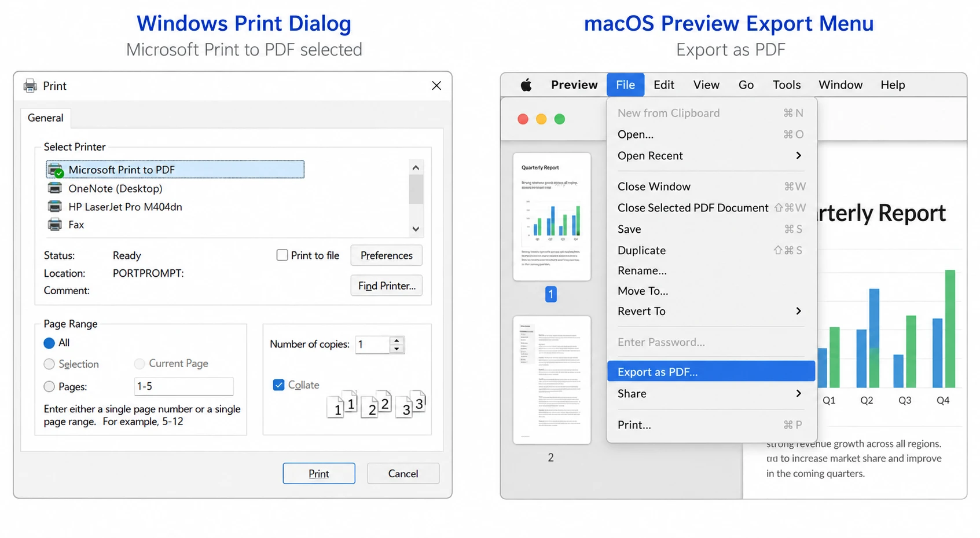Select Microsoft Print to PDF printer icon

(x=56, y=170)
